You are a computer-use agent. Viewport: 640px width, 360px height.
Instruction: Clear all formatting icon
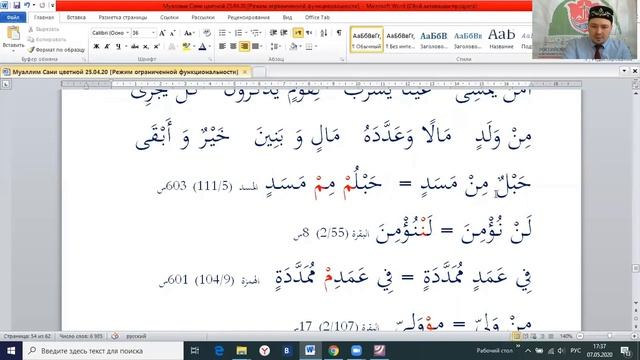tap(207, 33)
